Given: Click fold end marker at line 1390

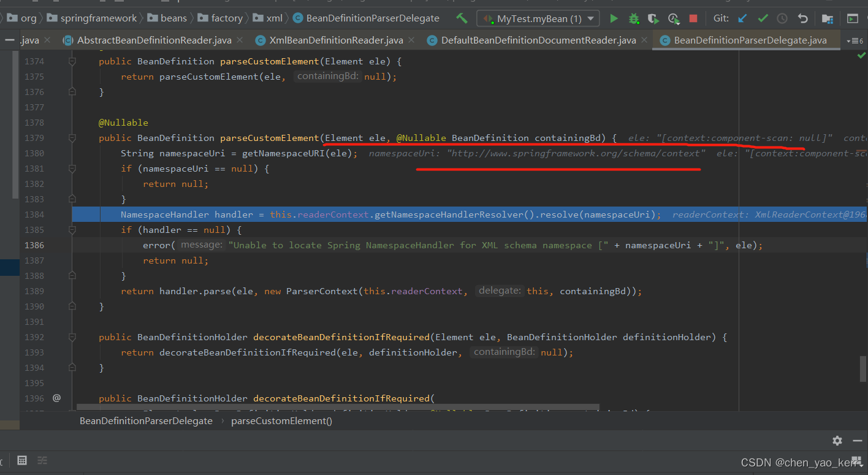Looking at the screenshot, I should click(x=72, y=306).
